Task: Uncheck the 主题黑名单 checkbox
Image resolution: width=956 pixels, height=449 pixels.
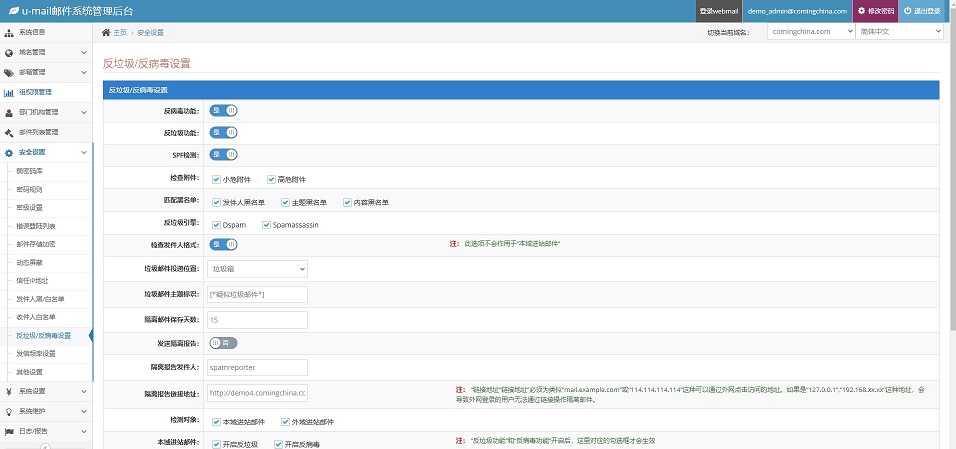Action: [x=285, y=202]
